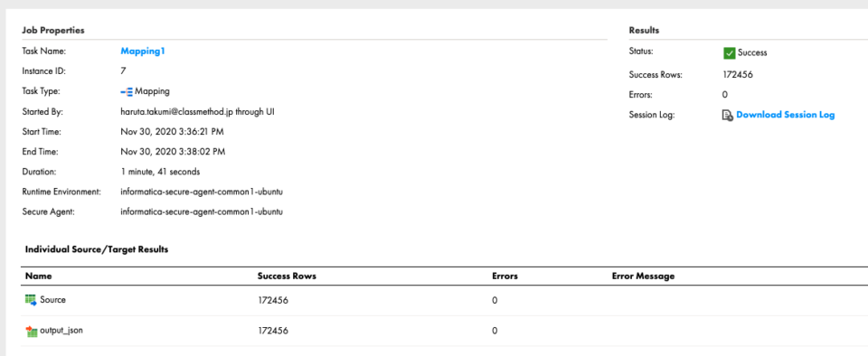This screenshot has width=868, height=356.
Task: Click the End Time value
Action: tap(173, 152)
